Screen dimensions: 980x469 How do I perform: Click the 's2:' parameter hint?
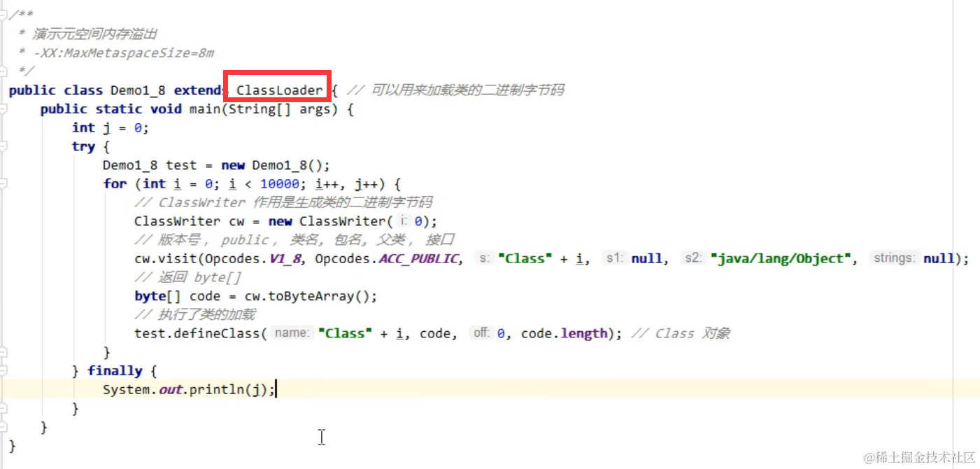click(693, 258)
